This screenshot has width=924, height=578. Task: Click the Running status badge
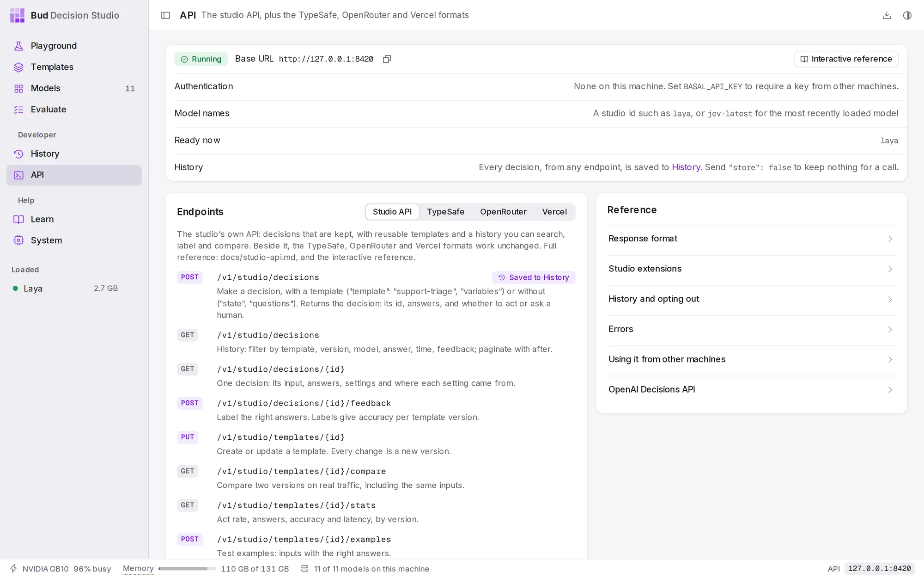tap(201, 59)
